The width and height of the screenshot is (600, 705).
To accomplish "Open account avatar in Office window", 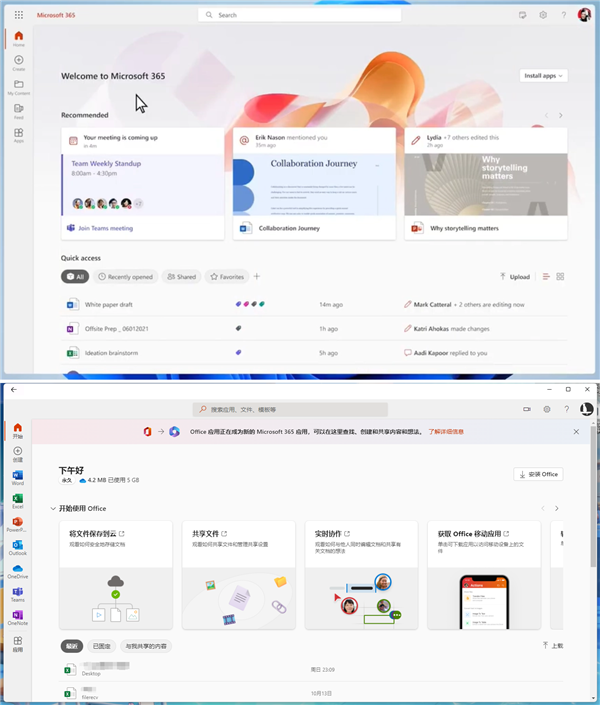I will [x=587, y=409].
